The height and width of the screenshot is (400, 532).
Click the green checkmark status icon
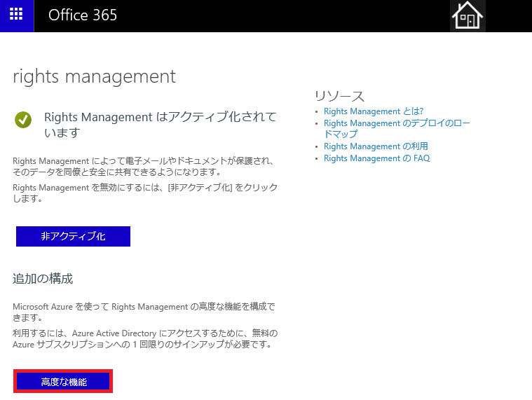click(x=23, y=120)
